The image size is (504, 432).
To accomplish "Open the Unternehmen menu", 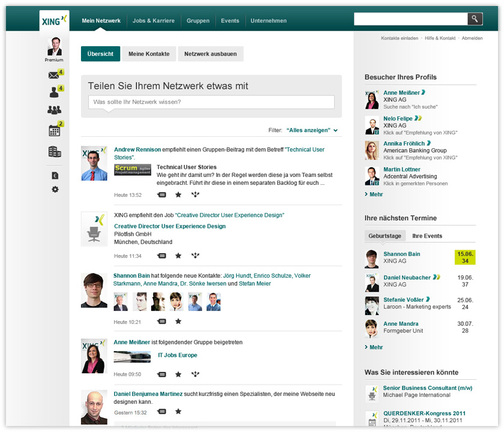I will coord(269,20).
